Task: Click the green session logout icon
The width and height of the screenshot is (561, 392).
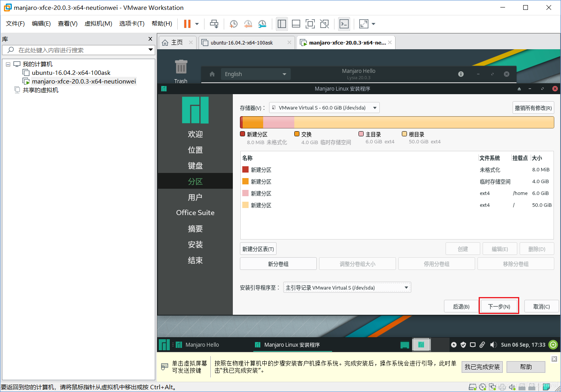Action: [x=553, y=345]
